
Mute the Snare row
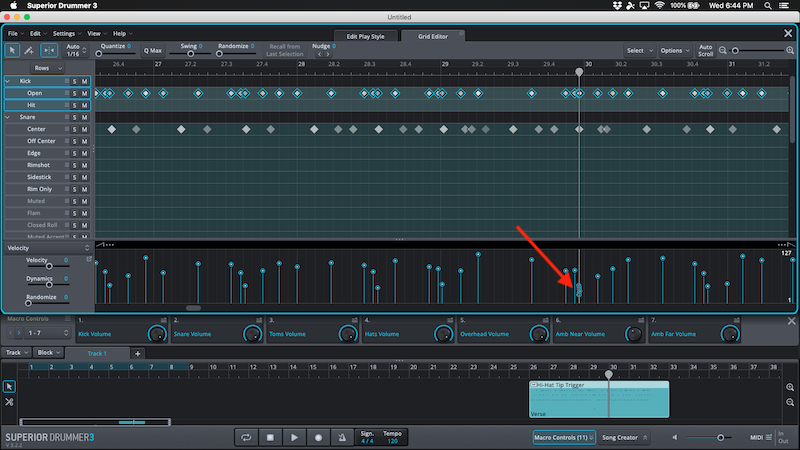pos(85,117)
